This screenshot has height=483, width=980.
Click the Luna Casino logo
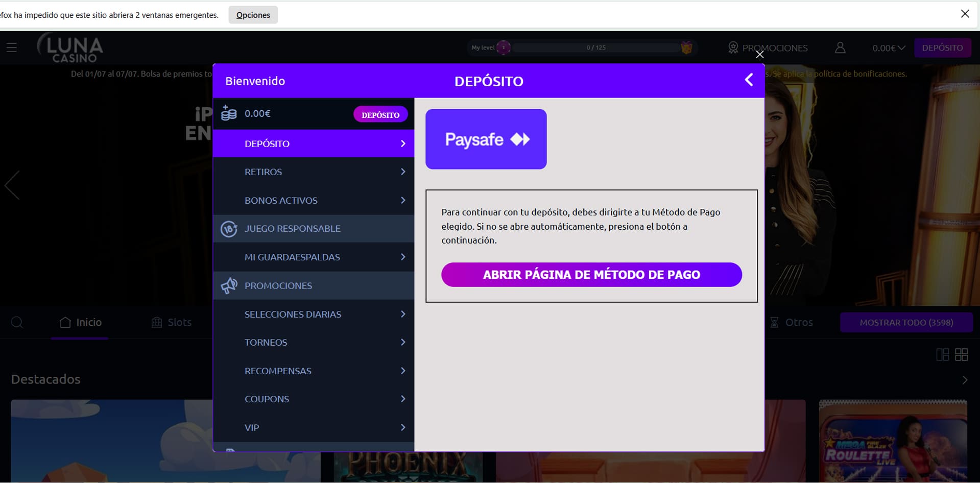click(x=70, y=48)
